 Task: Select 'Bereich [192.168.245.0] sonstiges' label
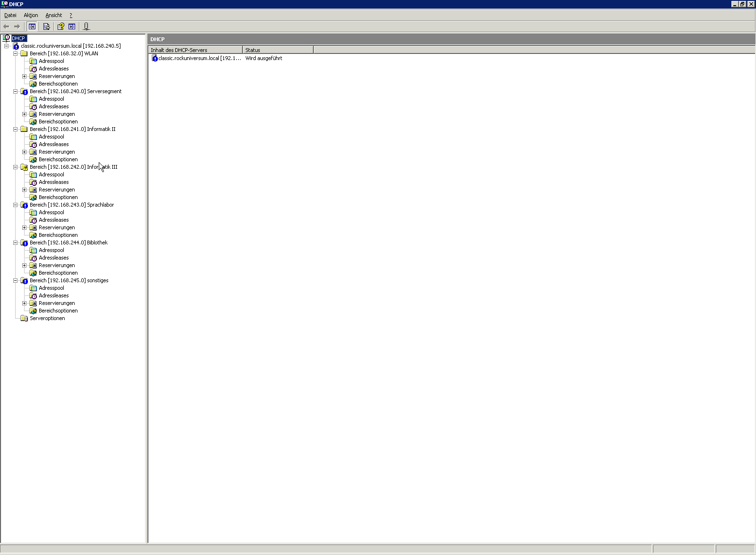click(x=69, y=280)
